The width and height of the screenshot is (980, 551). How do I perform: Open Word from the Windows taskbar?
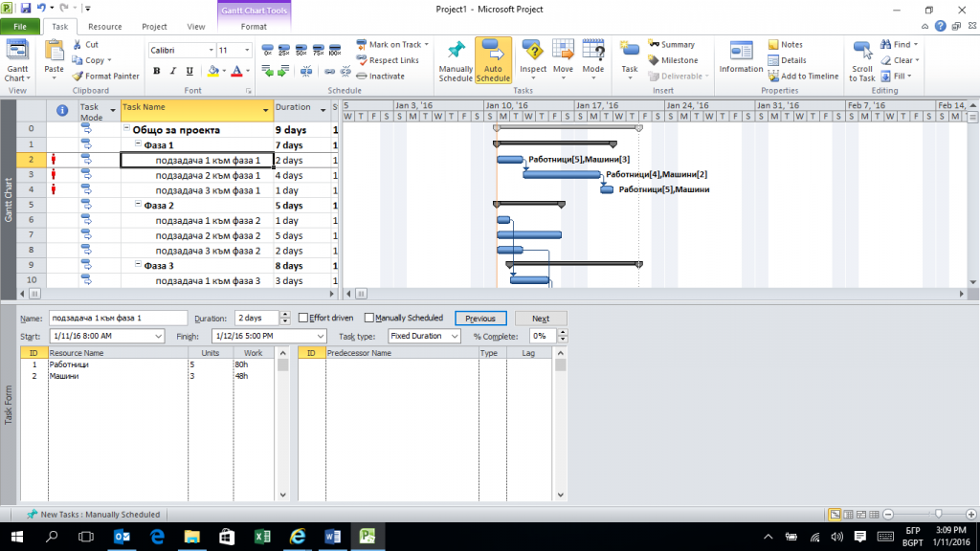332,536
